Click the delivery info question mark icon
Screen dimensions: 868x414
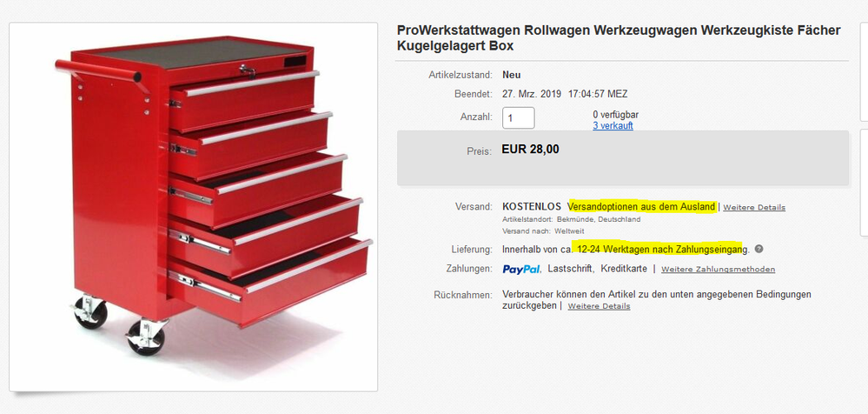(759, 249)
